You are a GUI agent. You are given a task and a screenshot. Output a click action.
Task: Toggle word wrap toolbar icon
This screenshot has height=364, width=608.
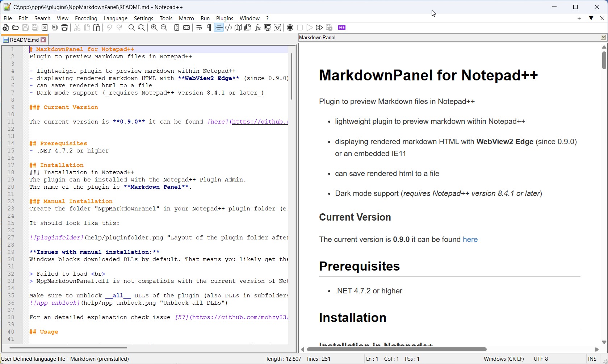click(199, 28)
